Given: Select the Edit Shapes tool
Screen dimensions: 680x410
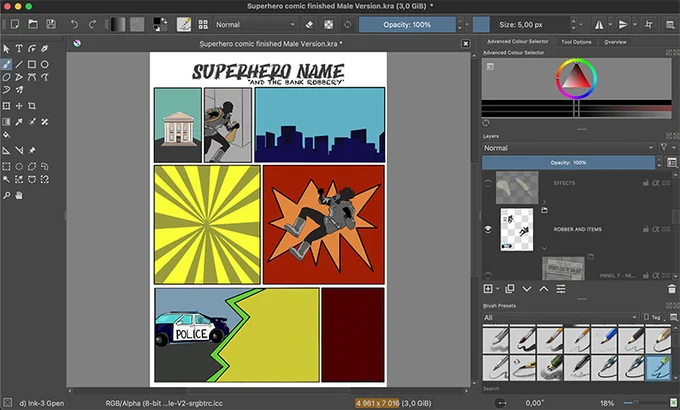Looking at the screenshot, I should click(32, 49).
